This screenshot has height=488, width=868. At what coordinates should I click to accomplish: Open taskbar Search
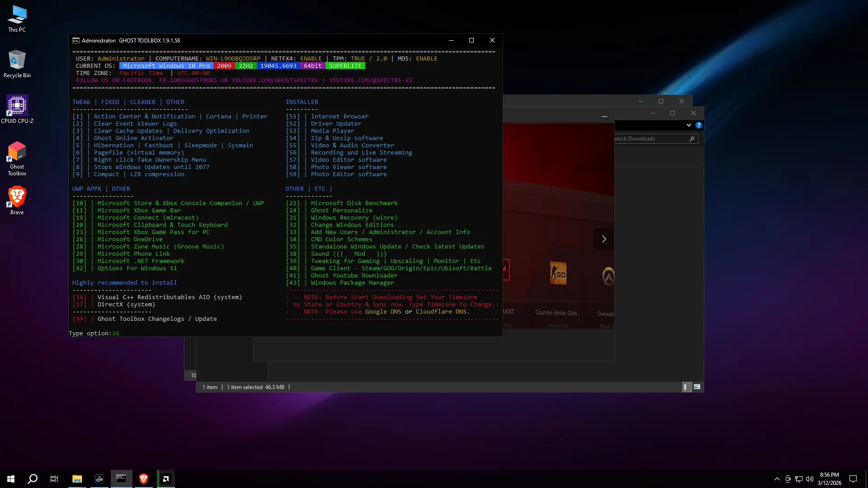(33, 479)
